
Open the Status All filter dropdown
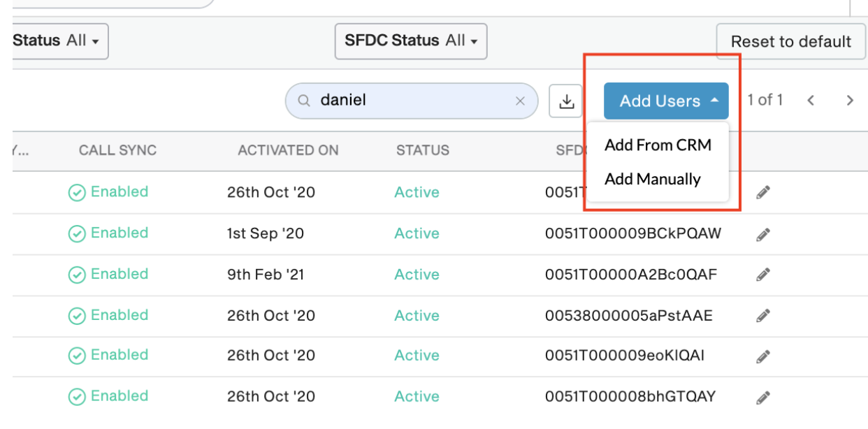click(59, 41)
